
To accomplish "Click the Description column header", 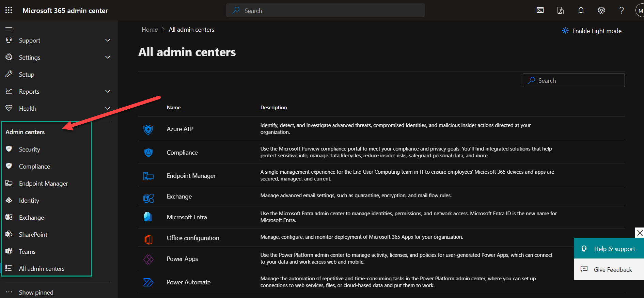I will click(x=273, y=108).
